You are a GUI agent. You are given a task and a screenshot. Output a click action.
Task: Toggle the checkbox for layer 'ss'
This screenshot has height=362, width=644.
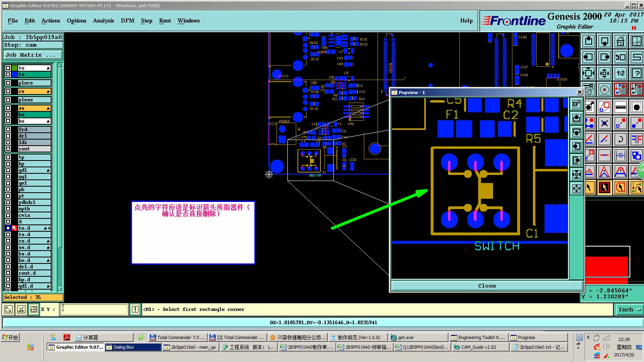[8, 108]
